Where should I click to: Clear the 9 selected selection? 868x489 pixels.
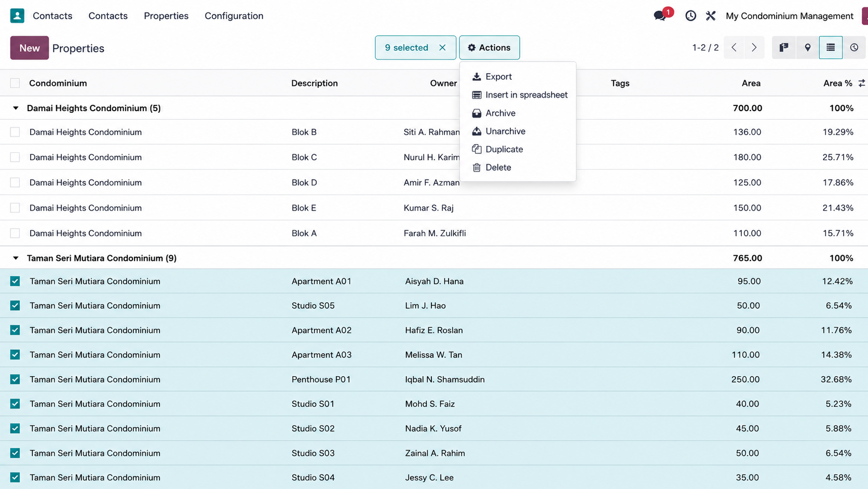tap(442, 47)
